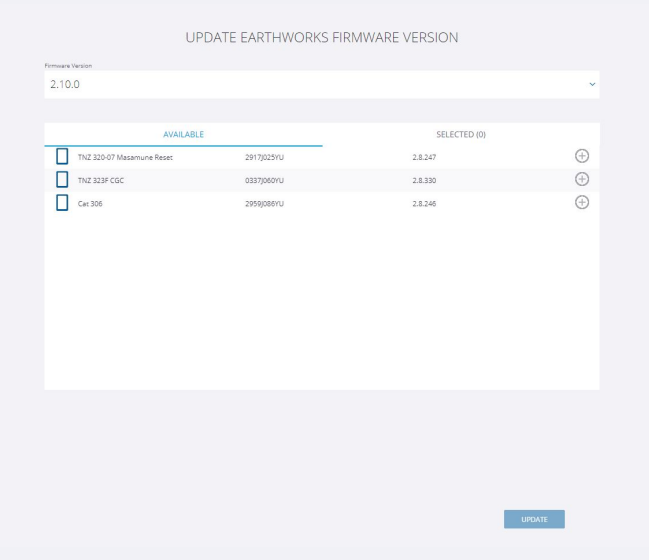Open the Firmware Version dropdown chevron
The image size is (649, 560).
pyautogui.click(x=592, y=84)
